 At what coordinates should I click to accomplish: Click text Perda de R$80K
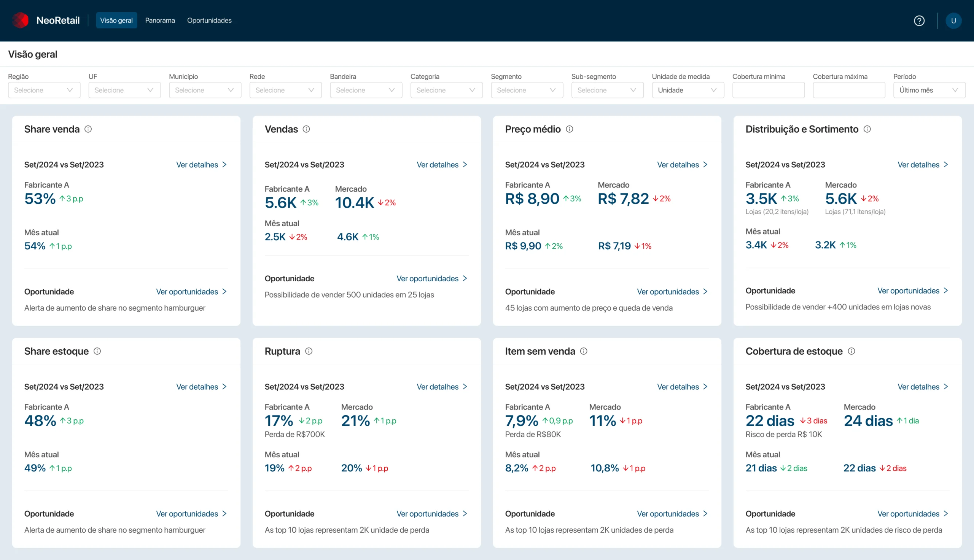pos(533,434)
